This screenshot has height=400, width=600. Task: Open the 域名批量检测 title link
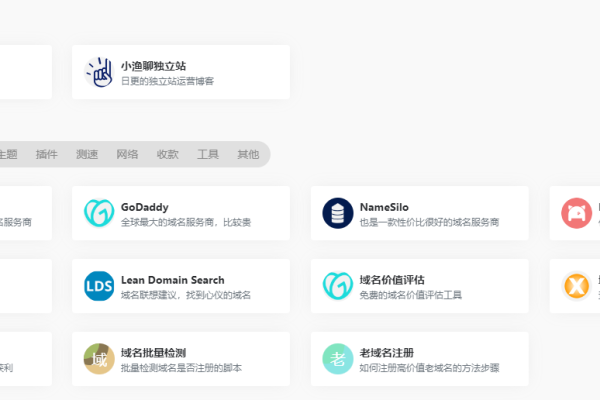click(x=153, y=353)
